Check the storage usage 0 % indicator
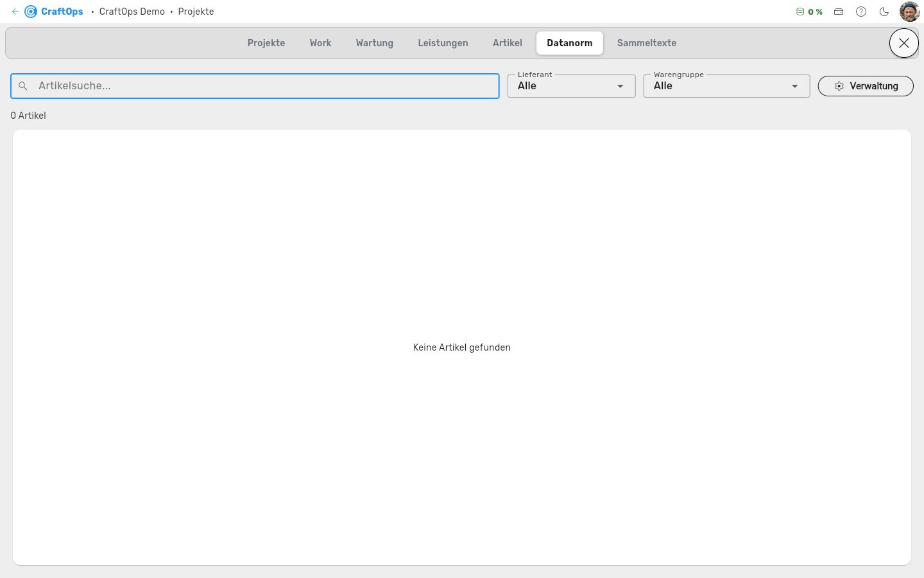 tap(809, 12)
